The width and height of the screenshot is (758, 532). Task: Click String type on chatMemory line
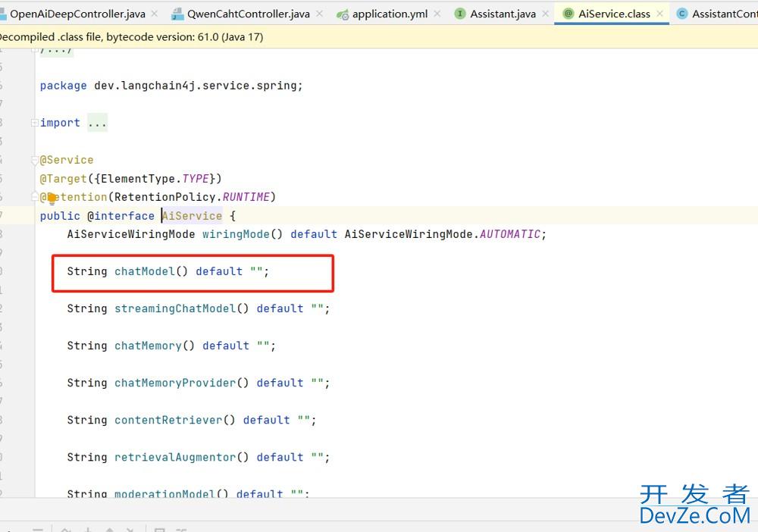(87, 346)
